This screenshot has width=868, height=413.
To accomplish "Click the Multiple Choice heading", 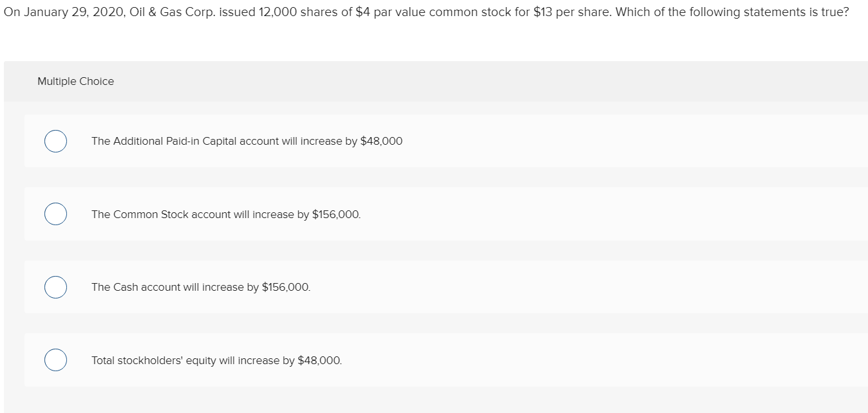I will pos(75,81).
